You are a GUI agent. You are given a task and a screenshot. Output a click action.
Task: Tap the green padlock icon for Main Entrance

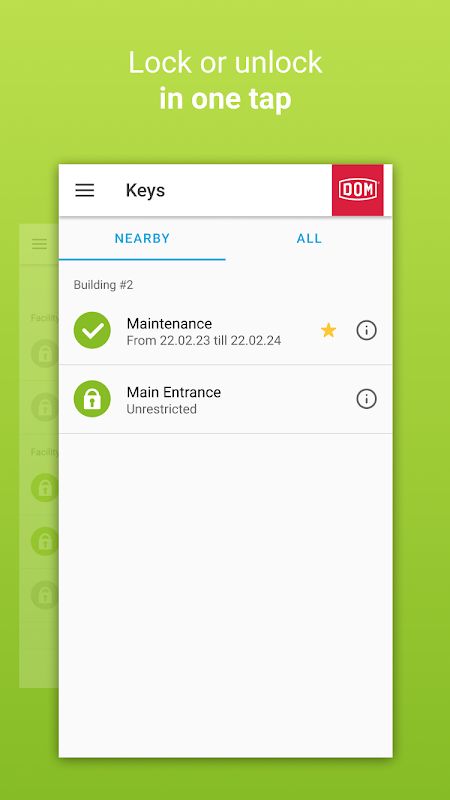coord(92,399)
